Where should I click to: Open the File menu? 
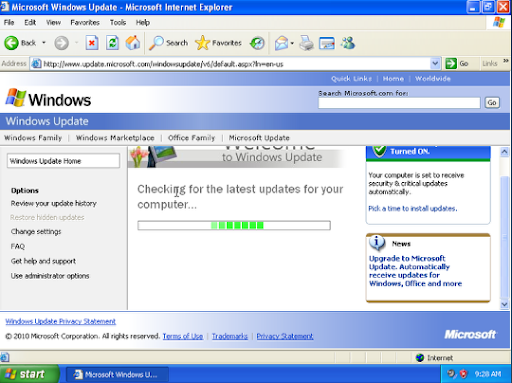click(9, 22)
